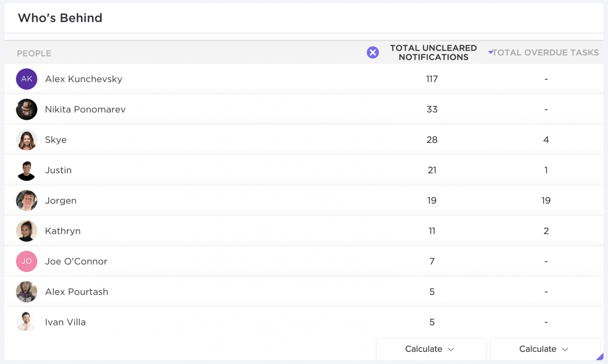
Task: Click Alex Pourtash's profile avatar
Action: [x=26, y=292]
